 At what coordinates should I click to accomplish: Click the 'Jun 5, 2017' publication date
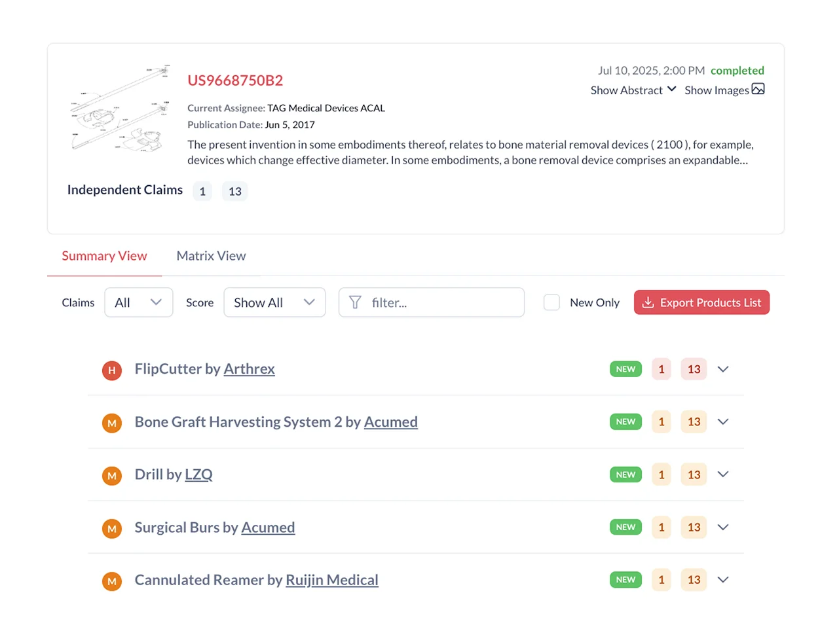(x=289, y=125)
